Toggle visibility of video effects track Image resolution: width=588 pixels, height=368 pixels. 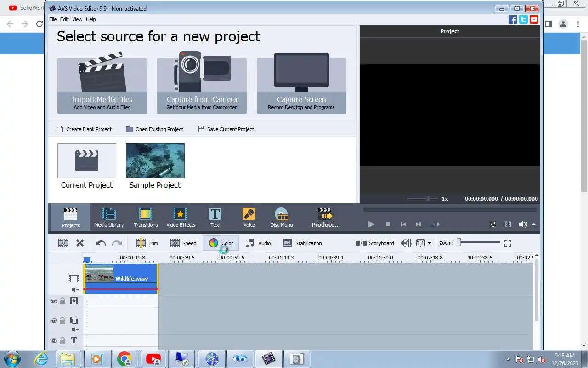point(54,301)
